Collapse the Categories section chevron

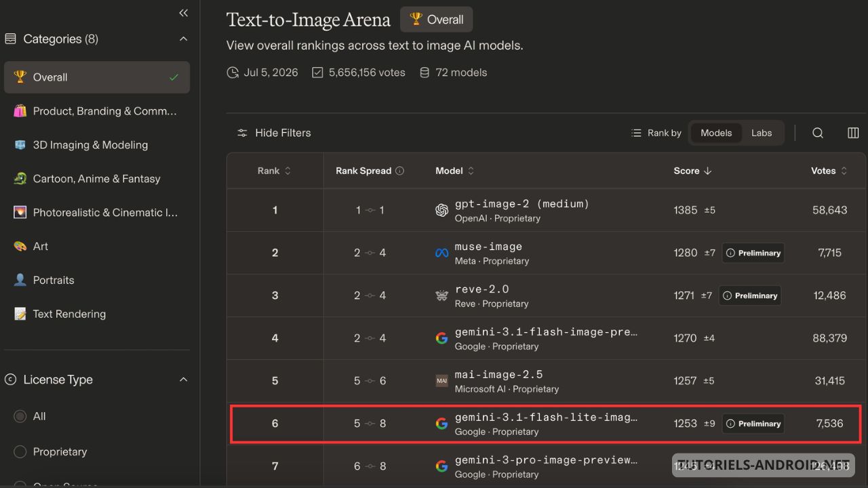(x=183, y=39)
